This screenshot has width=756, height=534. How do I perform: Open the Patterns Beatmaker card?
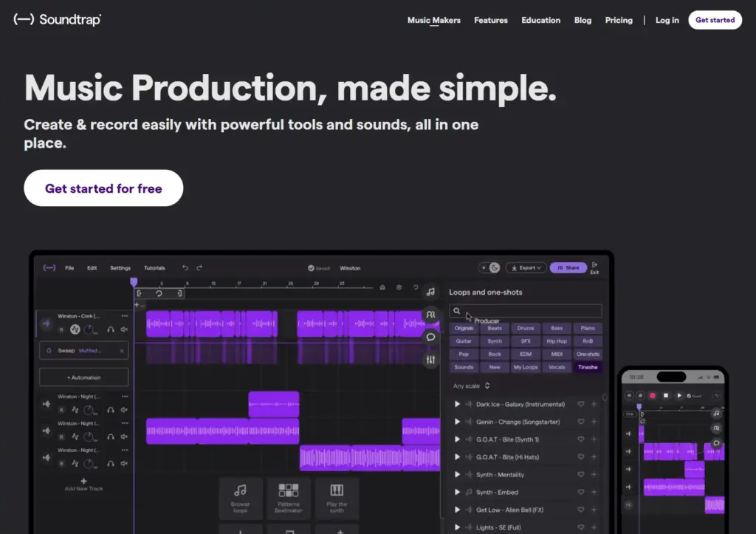click(289, 499)
